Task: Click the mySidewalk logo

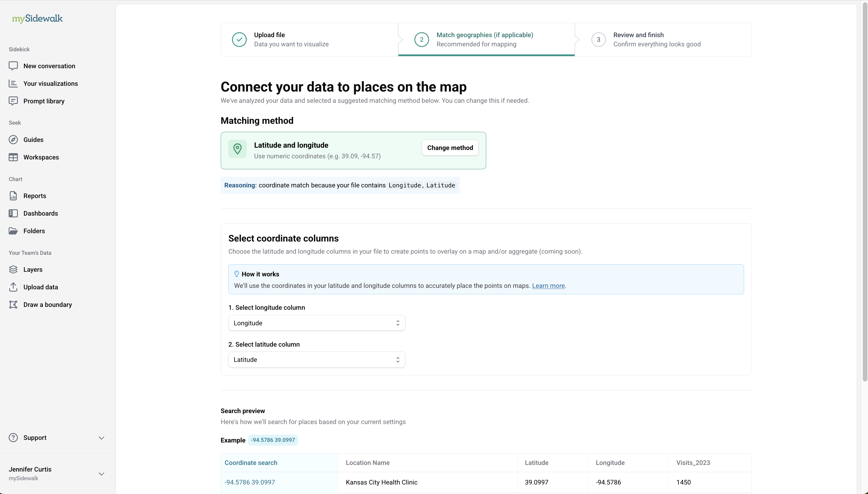Action: pos(37,19)
